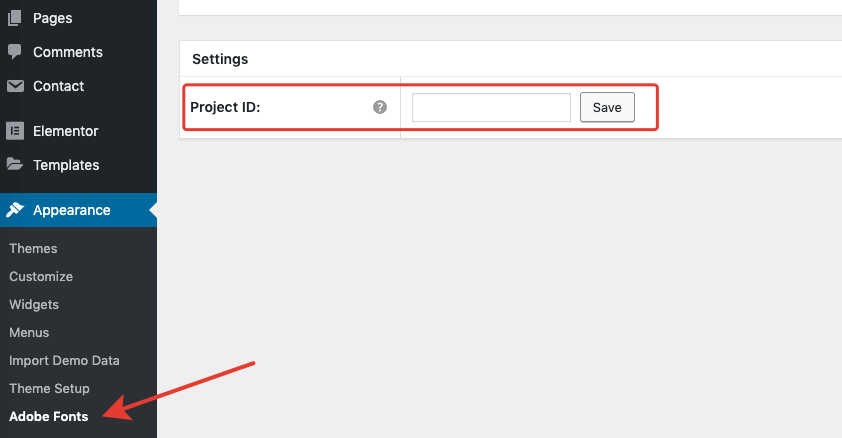Focus the Project ID text field
842x438 pixels.
[491, 108]
